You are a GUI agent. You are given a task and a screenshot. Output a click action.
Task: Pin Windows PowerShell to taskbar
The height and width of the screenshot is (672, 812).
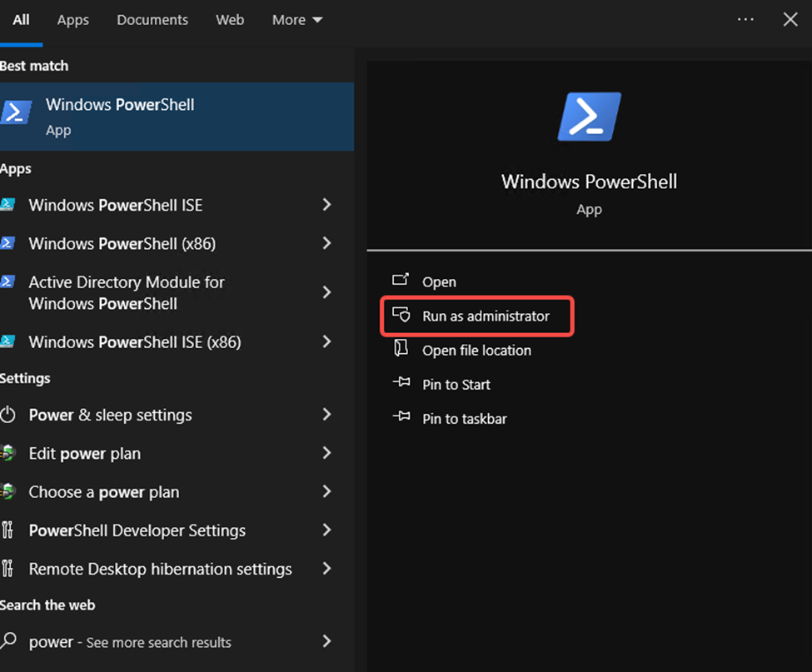tap(464, 419)
